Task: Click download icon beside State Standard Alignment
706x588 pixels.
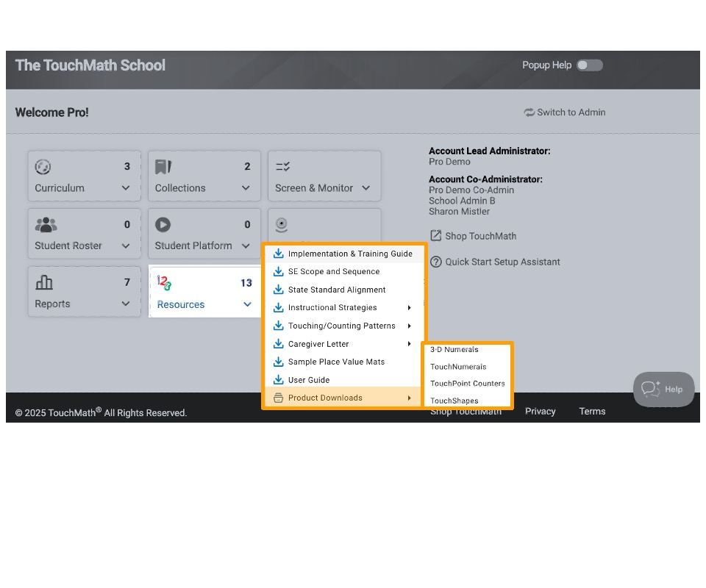Action: tap(279, 290)
